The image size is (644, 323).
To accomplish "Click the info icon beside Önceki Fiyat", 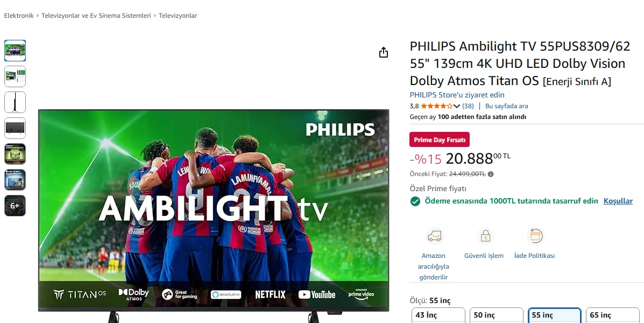I will coord(490,174).
